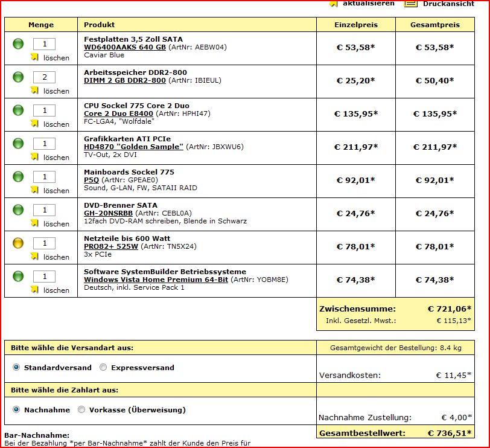Click Gesamtpreis € 50,40* of DIMM row
This screenshot has width=490, height=448.
[x=434, y=81]
